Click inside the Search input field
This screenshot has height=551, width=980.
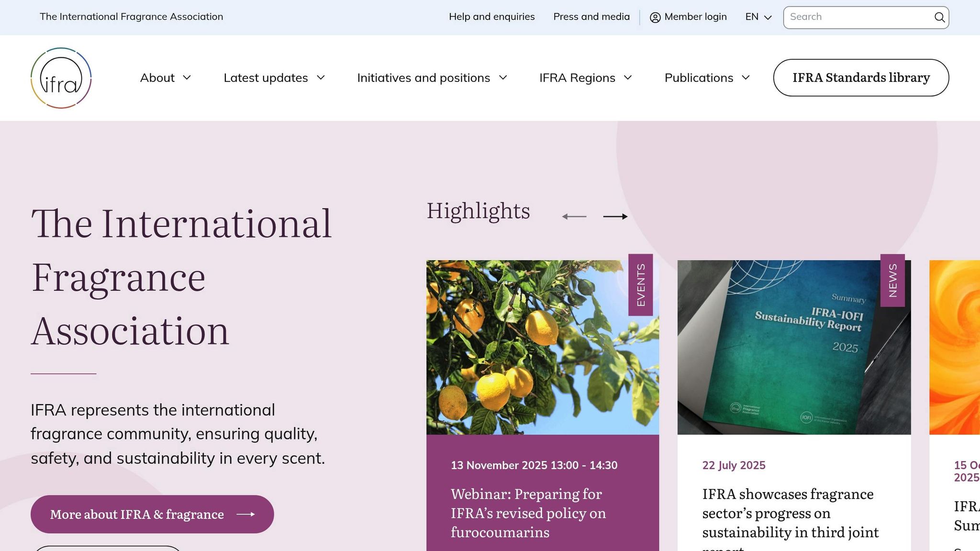pyautogui.click(x=857, y=17)
